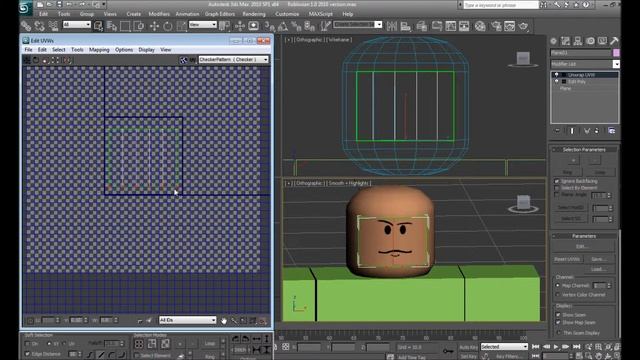Toggle Ignore Backfacing checkbox
This screenshot has width=640, height=360.
(557, 181)
